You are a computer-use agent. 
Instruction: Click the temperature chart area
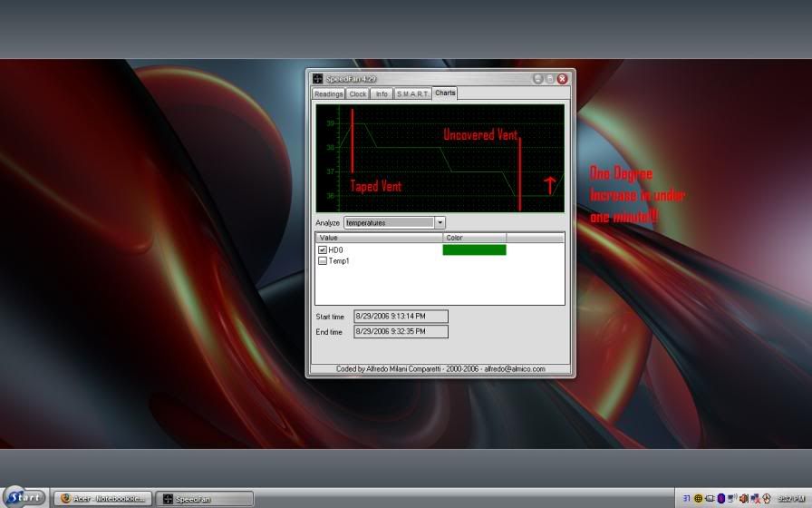[x=440, y=158]
